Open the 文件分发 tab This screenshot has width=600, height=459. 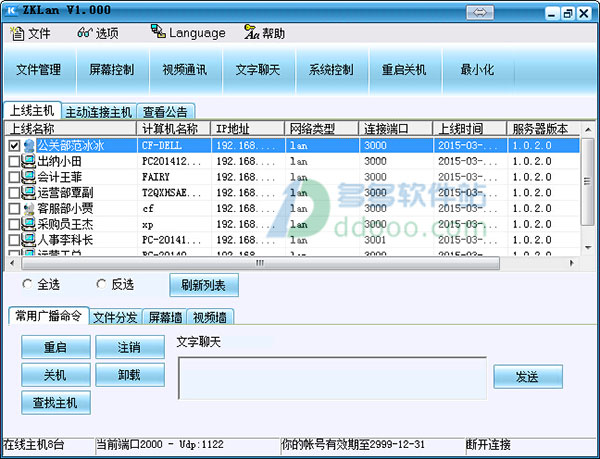(115, 317)
